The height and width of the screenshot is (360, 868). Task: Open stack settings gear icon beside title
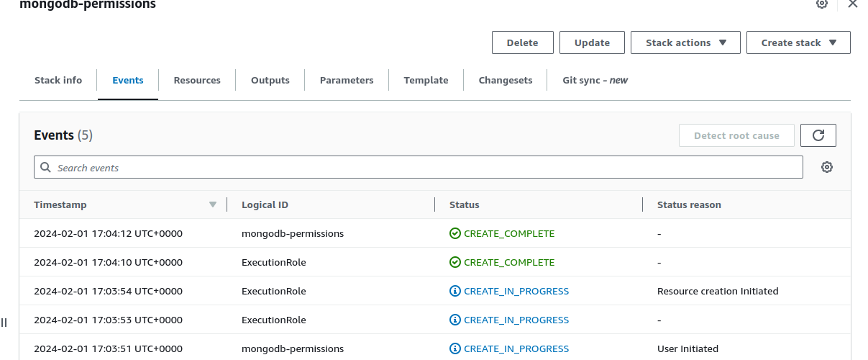822,4
